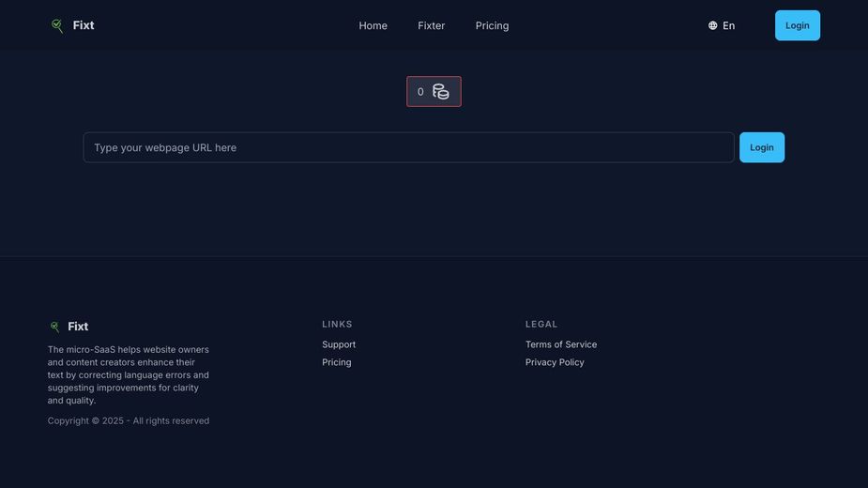Click the Fixt brand name in header
868x488 pixels.
tap(84, 25)
